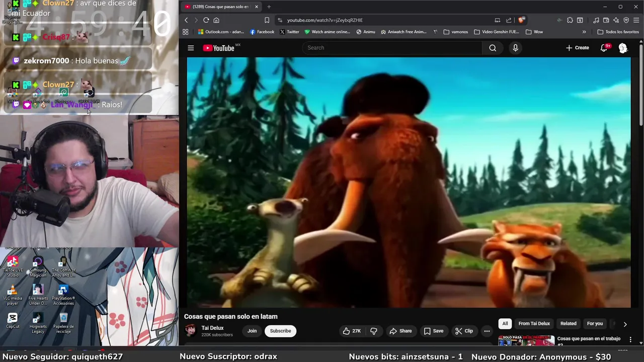Share the video via Share button
This screenshot has width=644, height=362.
[400, 331]
